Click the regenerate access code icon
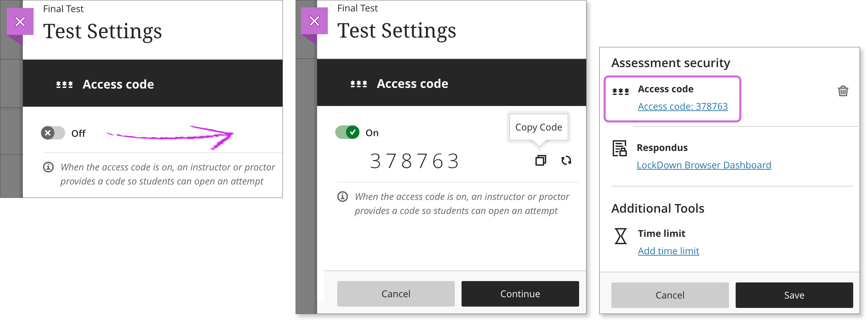The width and height of the screenshot is (868, 321). (x=566, y=161)
